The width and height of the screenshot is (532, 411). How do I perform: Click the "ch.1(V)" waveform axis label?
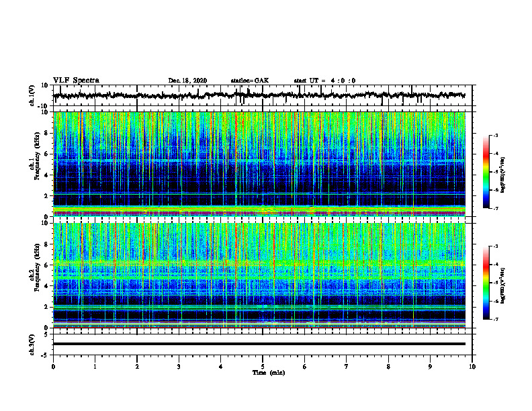tap(32, 95)
